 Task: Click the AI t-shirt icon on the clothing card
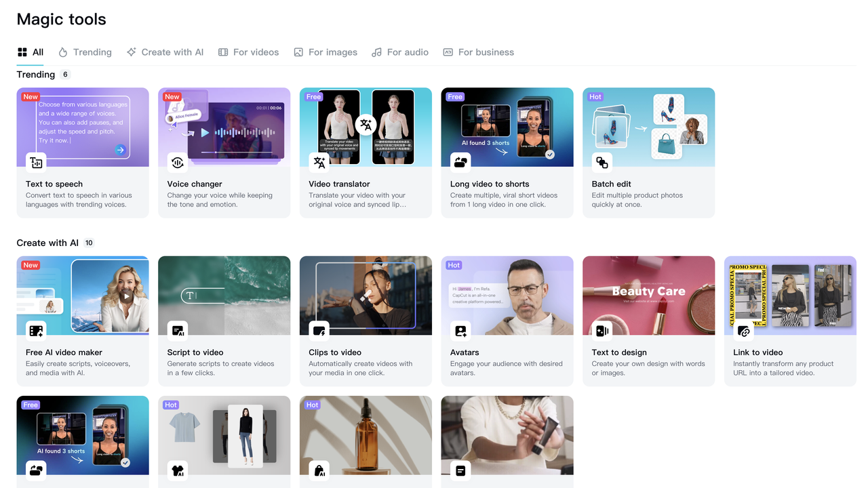click(x=178, y=470)
